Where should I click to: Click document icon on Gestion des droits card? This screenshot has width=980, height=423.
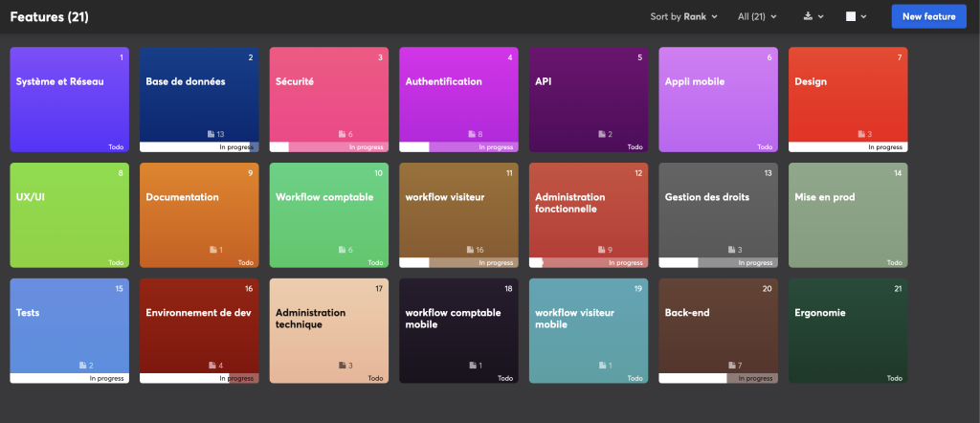[729, 250]
